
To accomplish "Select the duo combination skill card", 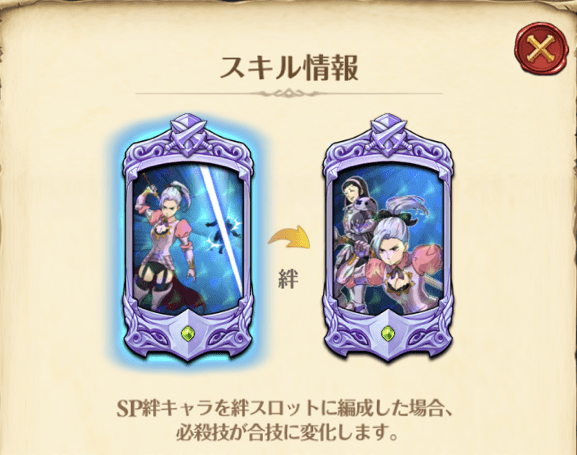I will point(388,238).
